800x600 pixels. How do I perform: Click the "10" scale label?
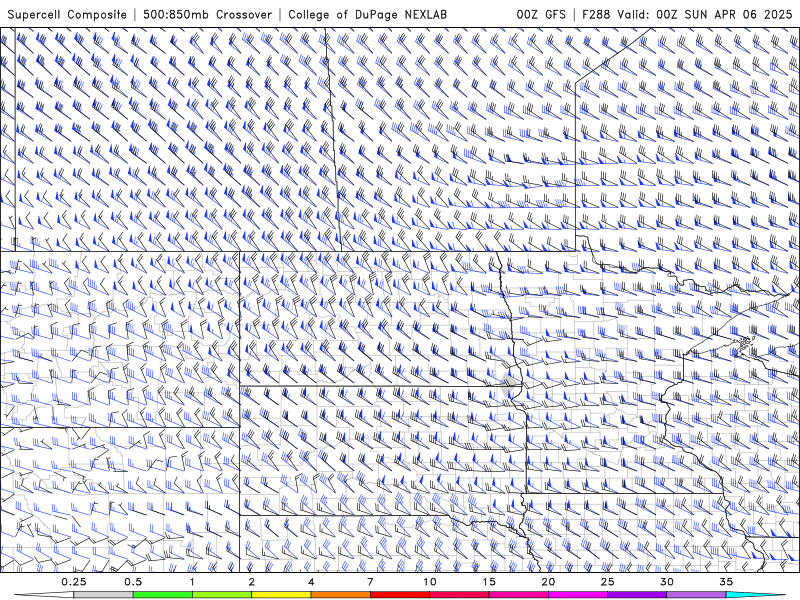point(430,582)
